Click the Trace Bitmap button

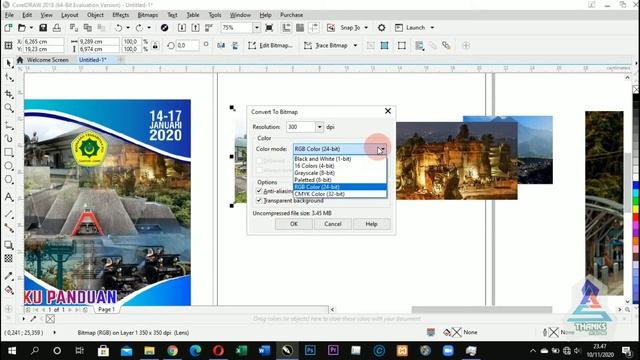tap(326, 45)
